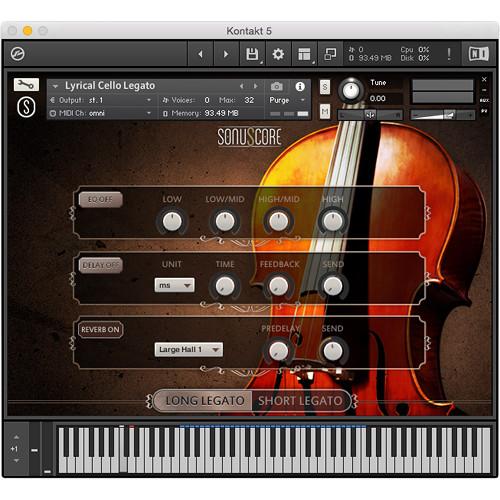Image resolution: width=500 pixels, height=500 pixels.
Task: Click the EQ LOW knob
Action: [172, 221]
